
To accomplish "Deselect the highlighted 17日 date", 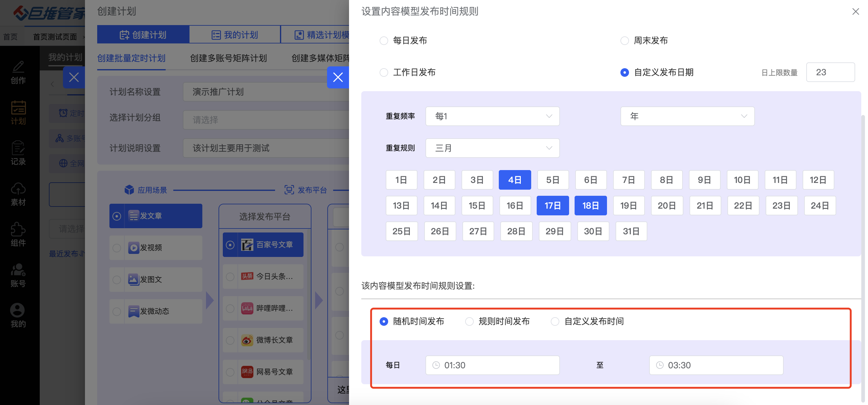I will coord(553,205).
